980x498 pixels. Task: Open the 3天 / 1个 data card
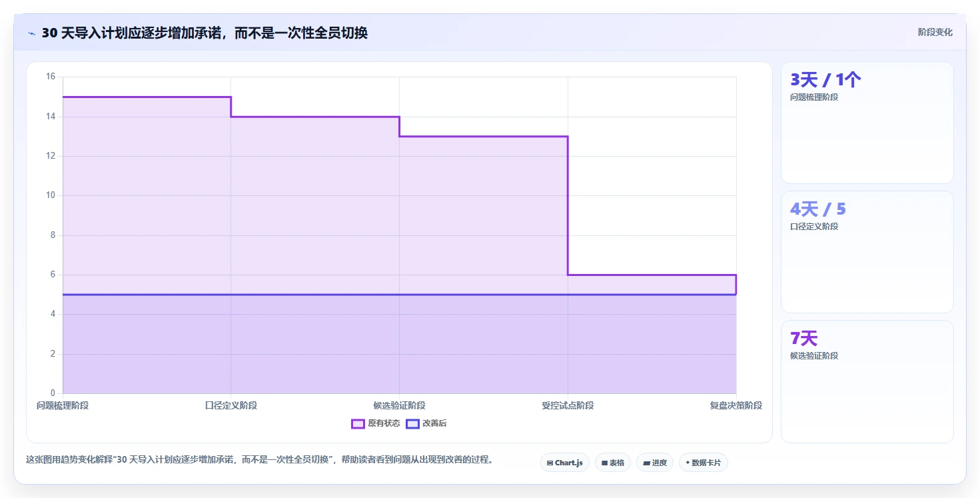867,123
